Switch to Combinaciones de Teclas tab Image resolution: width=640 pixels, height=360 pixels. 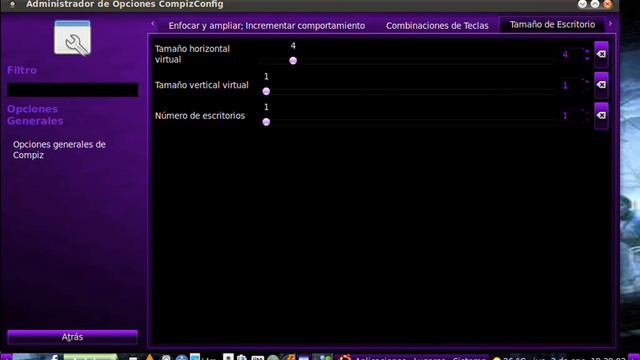437,25
